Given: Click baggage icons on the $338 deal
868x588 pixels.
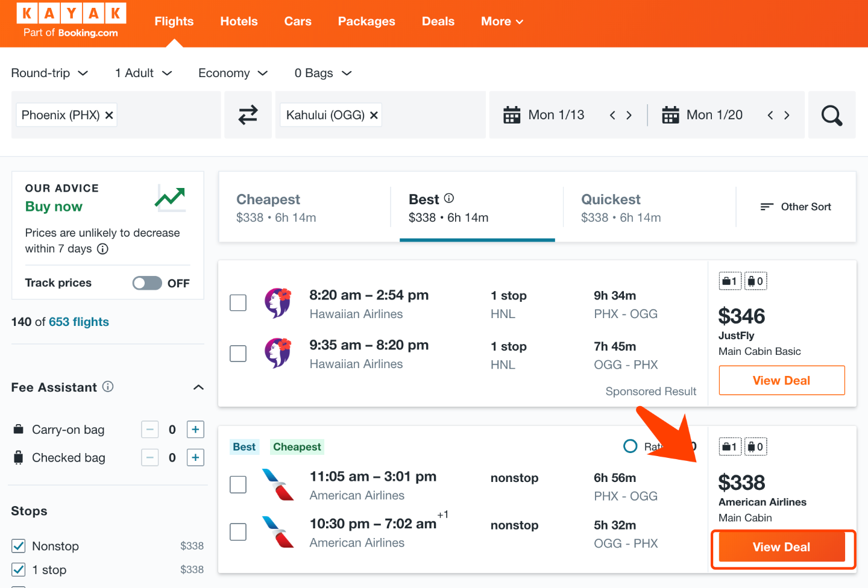Looking at the screenshot, I should [x=743, y=446].
